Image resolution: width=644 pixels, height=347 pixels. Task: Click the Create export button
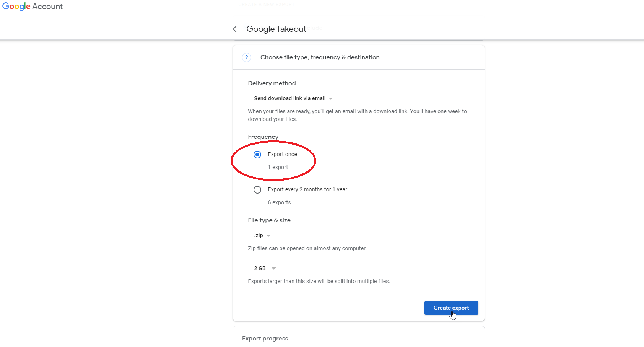pyautogui.click(x=451, y=308)
